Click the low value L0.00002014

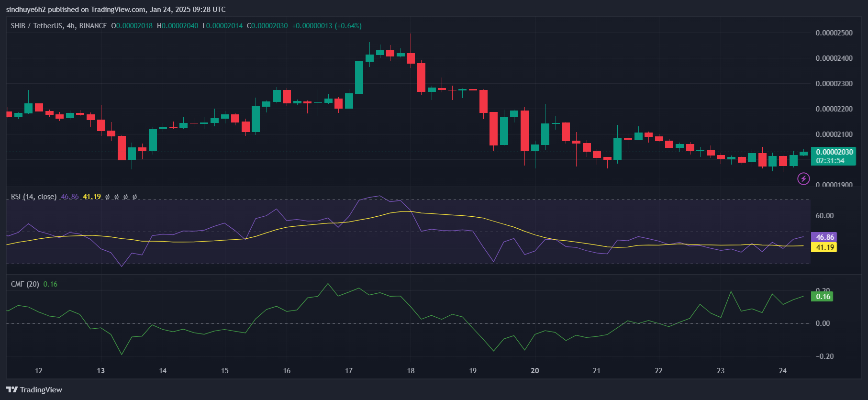tap(223, 26)
